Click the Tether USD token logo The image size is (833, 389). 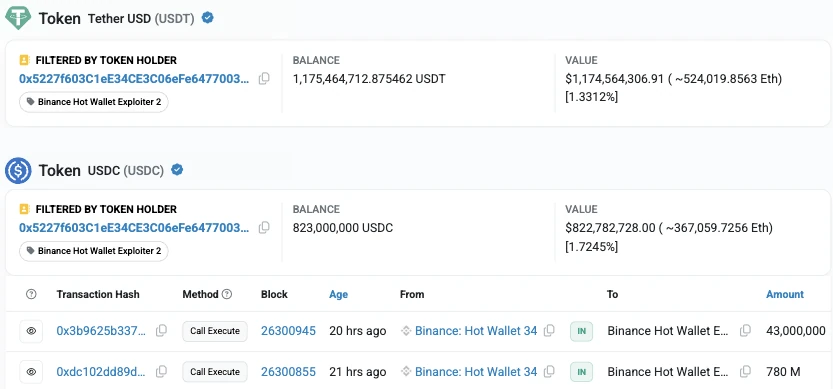pos(18,18)
